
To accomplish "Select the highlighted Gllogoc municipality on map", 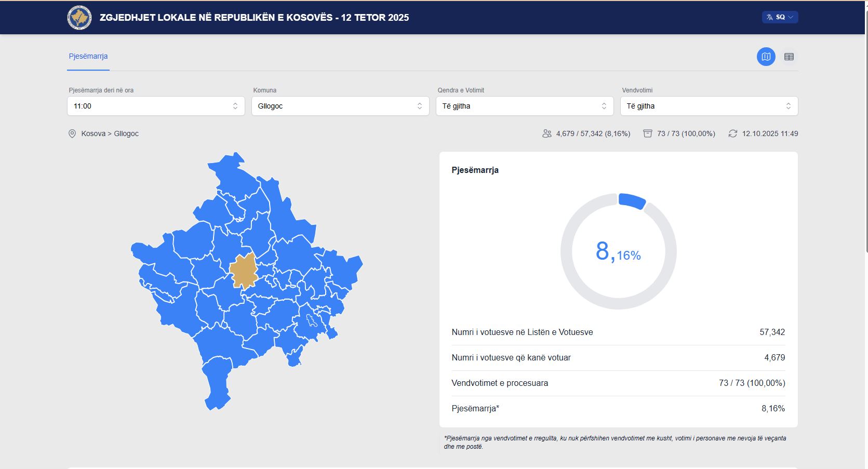I will click(243, 270).
